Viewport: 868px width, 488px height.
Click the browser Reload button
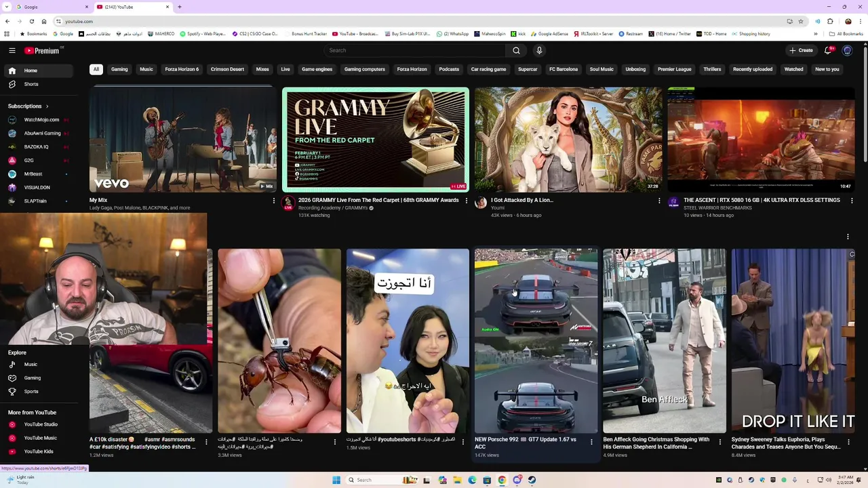(31, 21)
